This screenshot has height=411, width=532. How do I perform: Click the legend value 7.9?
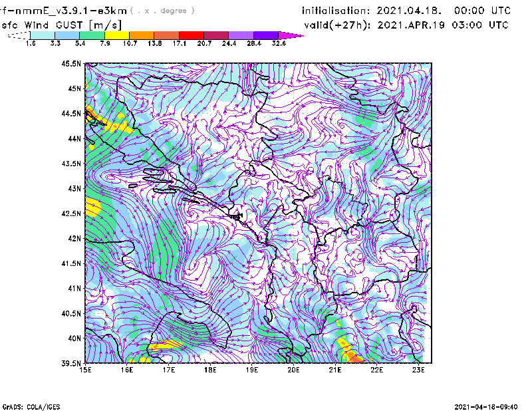(105, 43)
